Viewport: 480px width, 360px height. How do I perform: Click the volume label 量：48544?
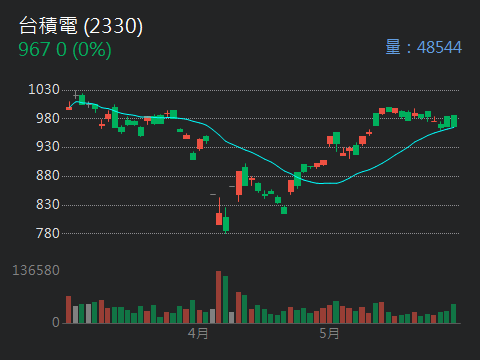coord(424,47)
